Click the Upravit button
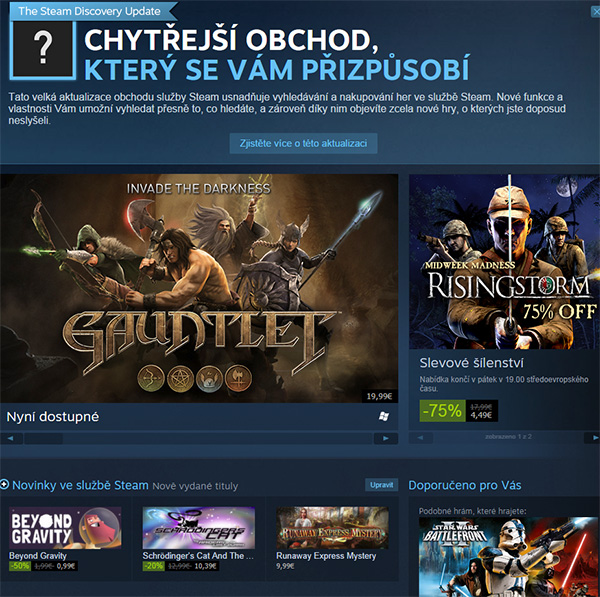 point(382,484)
